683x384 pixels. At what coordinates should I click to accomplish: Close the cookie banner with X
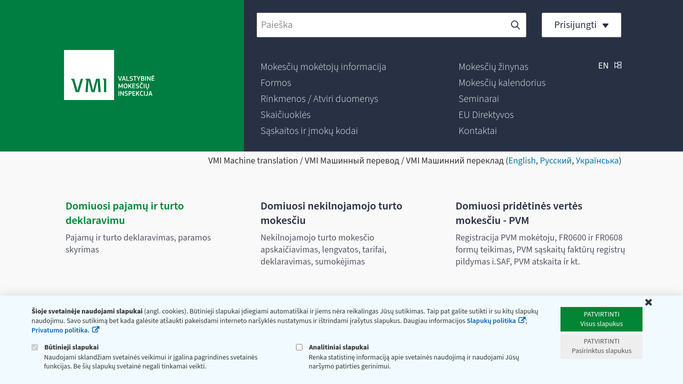(648, 302)
